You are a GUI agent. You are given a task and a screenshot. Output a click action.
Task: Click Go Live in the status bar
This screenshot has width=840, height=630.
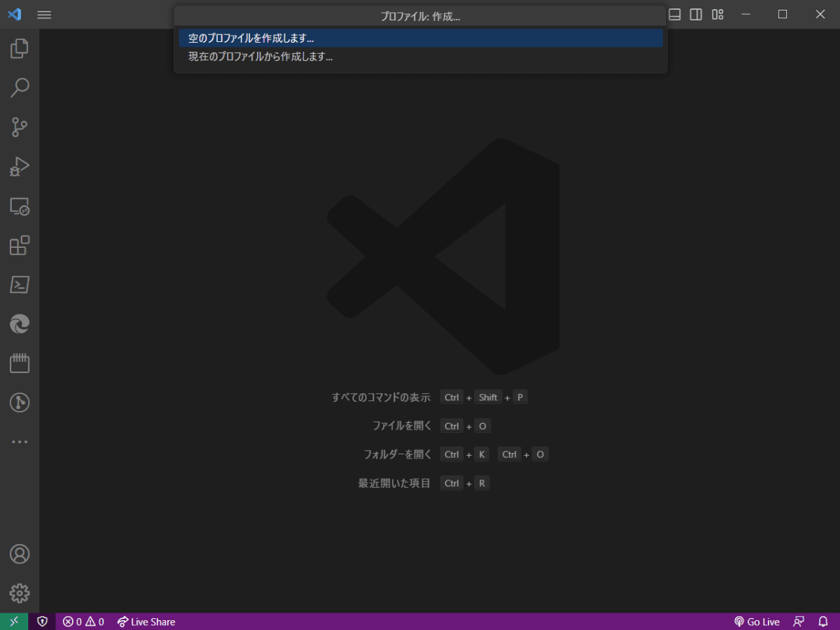[757, 622]
